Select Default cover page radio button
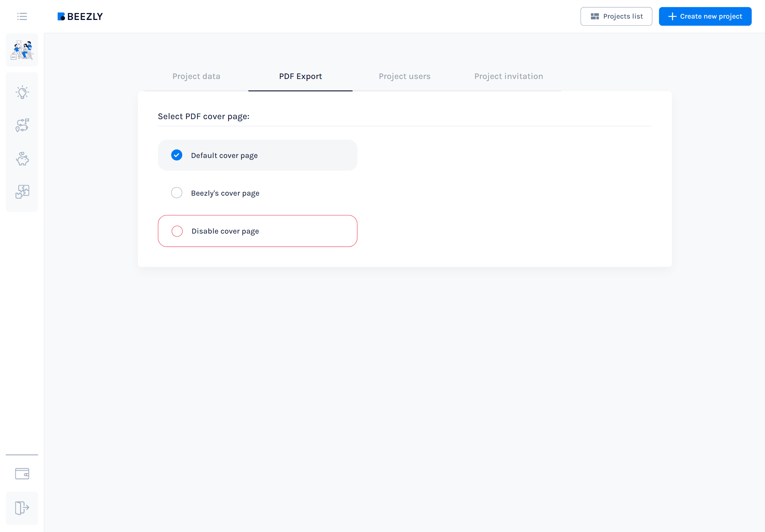The width and height of the screenshot is (765, 532). click(x=177, y=155)
